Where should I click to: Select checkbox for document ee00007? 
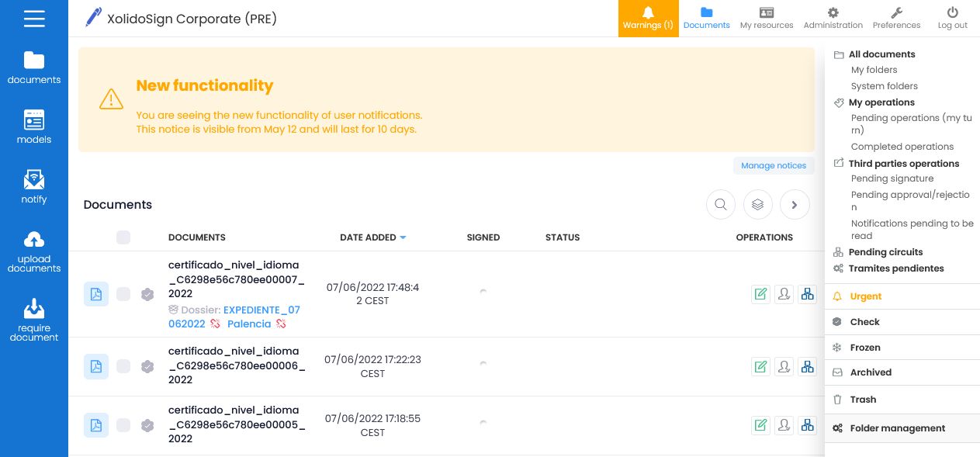(123, 294)
